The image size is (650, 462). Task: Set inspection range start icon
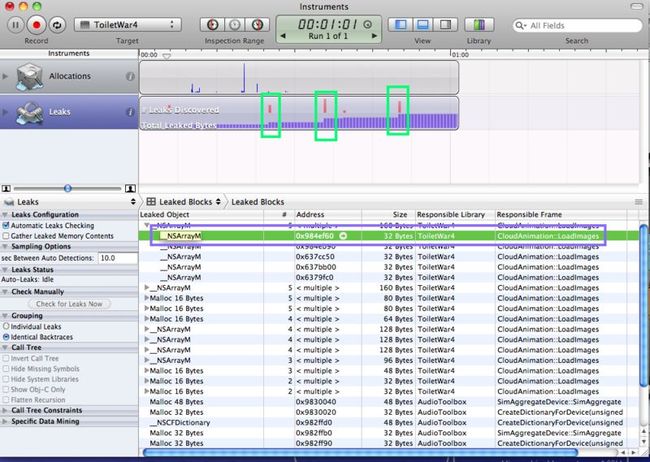point(212,25)
